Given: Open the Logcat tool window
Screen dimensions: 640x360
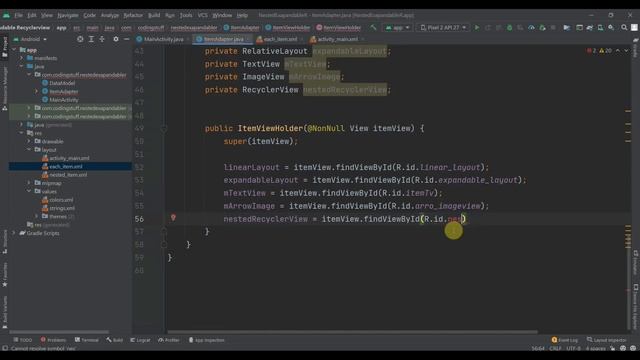Looking at the screenshot, I should pyautogui.click(x=140, y=340).
